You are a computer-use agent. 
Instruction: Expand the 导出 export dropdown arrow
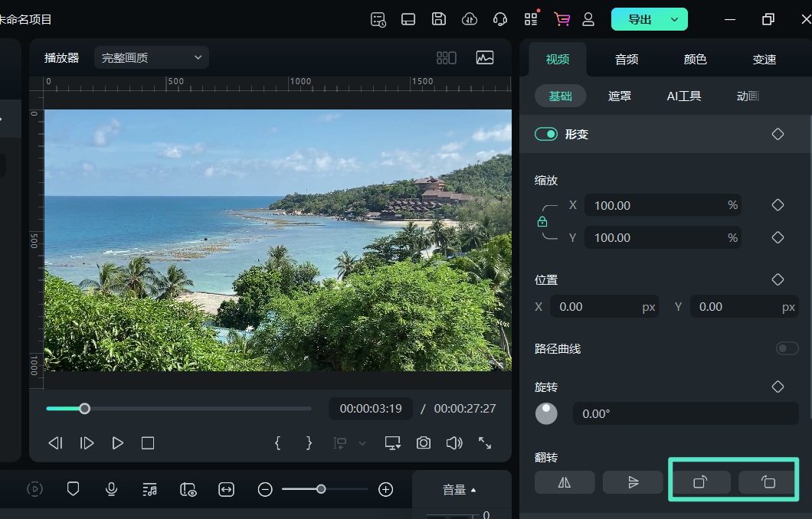click(x=674, y=19)
